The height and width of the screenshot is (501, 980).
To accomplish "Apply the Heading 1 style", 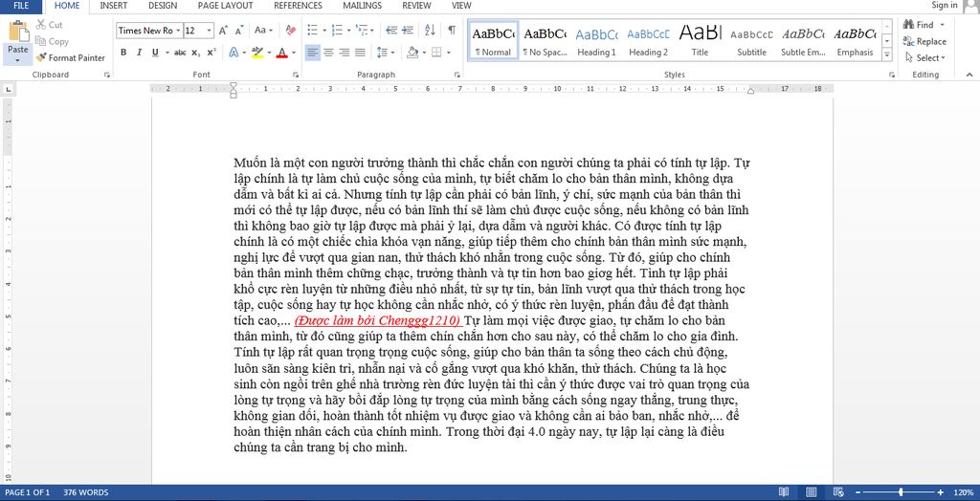I will pos(596,40).
